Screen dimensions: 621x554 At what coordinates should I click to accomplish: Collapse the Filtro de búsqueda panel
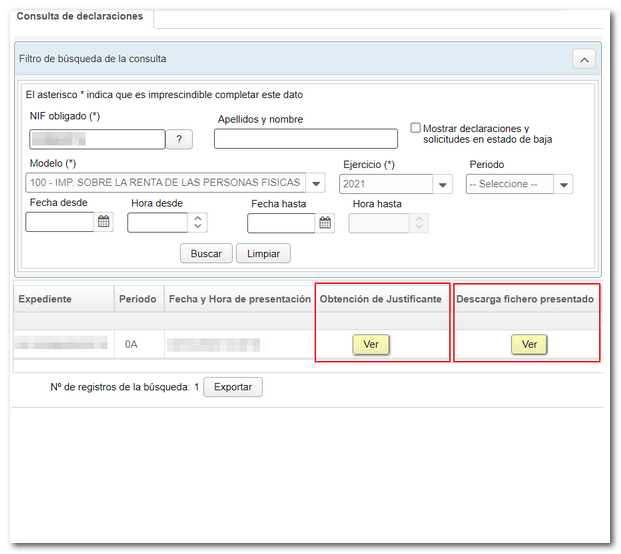coord(584,59)
